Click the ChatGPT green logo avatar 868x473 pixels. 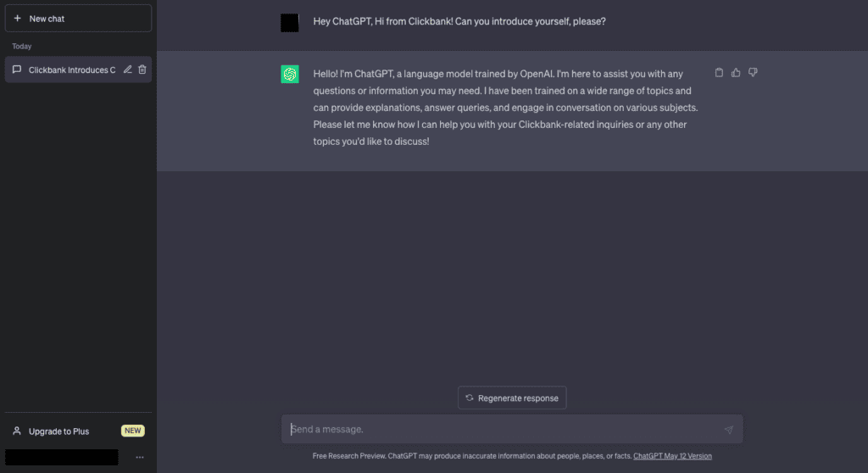290,74
